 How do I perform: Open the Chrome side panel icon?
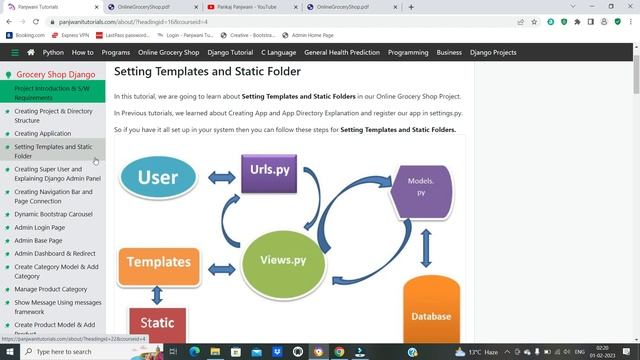point(591,22)
